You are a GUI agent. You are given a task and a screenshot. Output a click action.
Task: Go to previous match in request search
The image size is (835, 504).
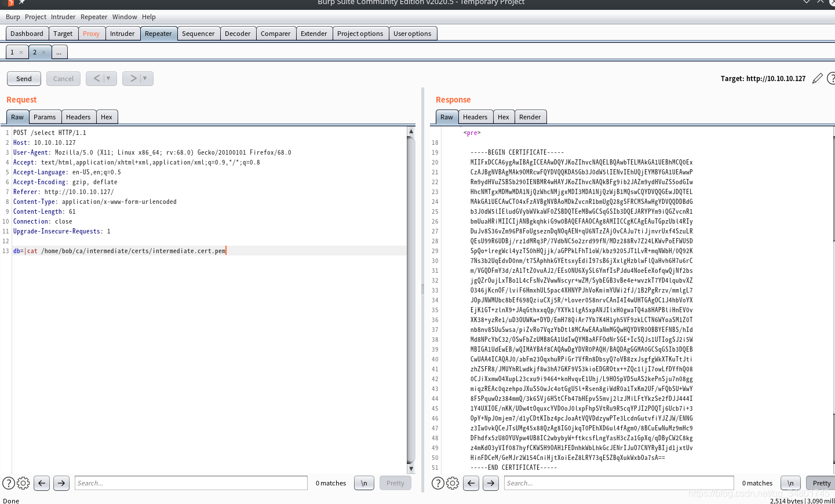tap(42, 483)
